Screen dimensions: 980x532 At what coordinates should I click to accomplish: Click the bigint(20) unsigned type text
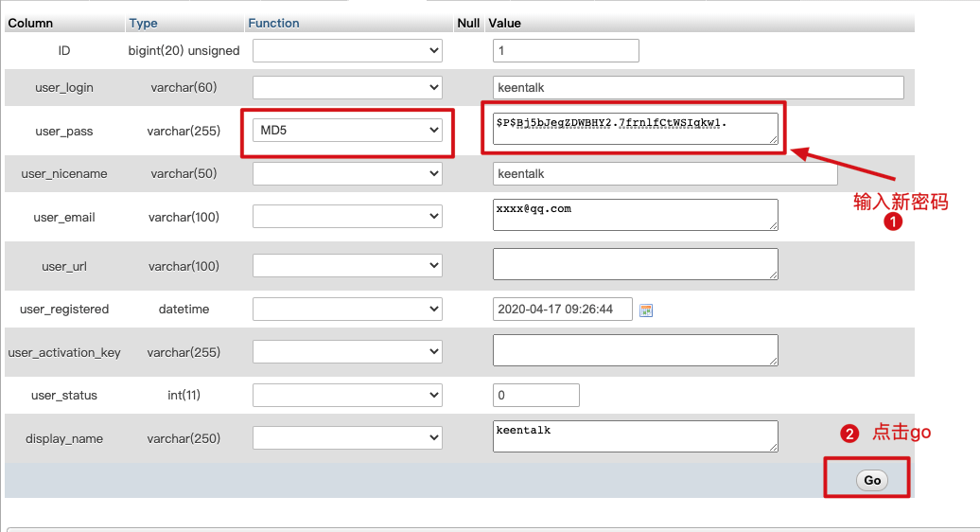pos(184,50)
